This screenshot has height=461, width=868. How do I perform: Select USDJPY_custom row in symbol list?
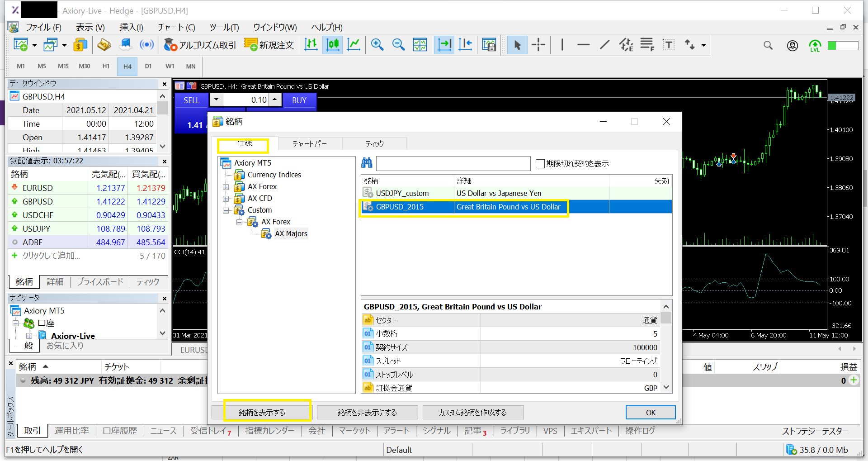click(516, 193)
